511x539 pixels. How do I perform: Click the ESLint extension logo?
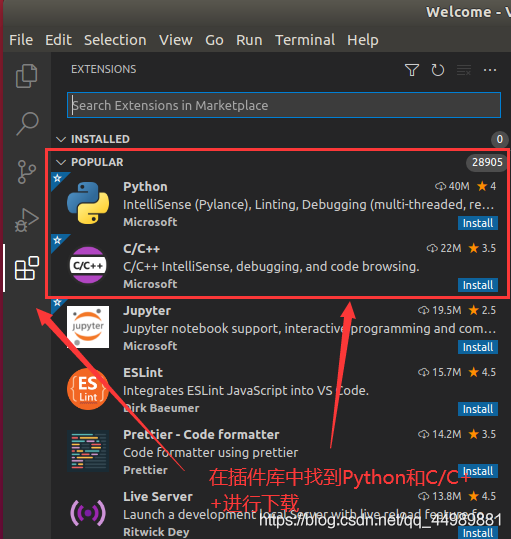pos(88,389)
